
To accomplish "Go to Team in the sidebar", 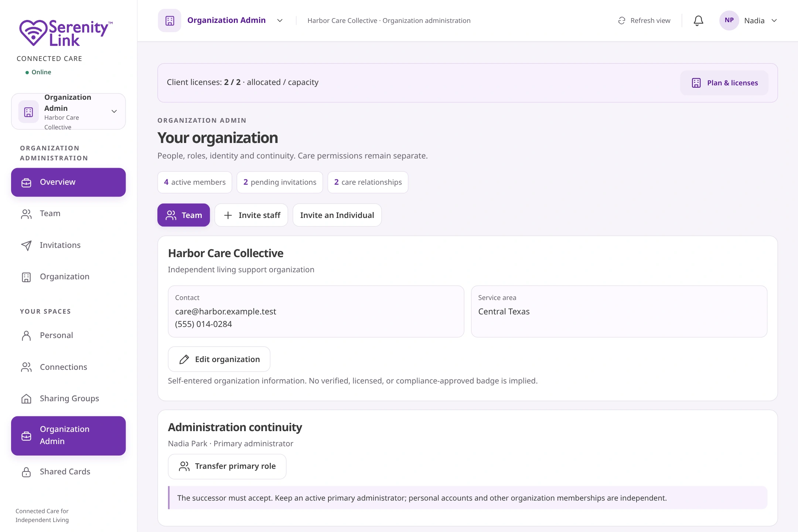I will point(68,214).
